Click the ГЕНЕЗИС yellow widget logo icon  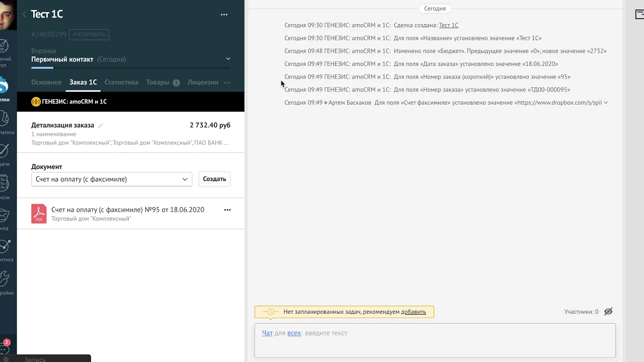tap(36, 102)
